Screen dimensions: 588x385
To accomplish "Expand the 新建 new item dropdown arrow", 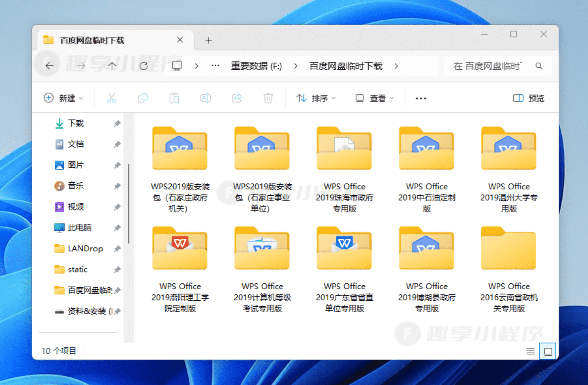I will (x=81, y=98).
